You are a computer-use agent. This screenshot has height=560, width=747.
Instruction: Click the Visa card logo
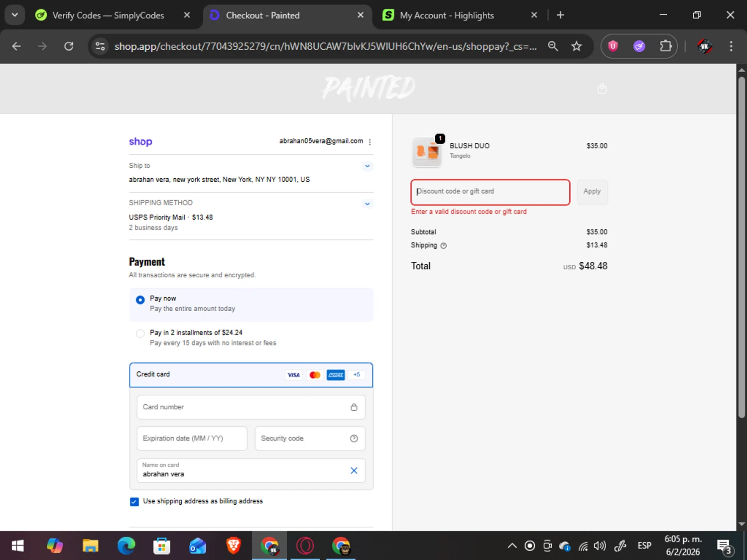294,375
